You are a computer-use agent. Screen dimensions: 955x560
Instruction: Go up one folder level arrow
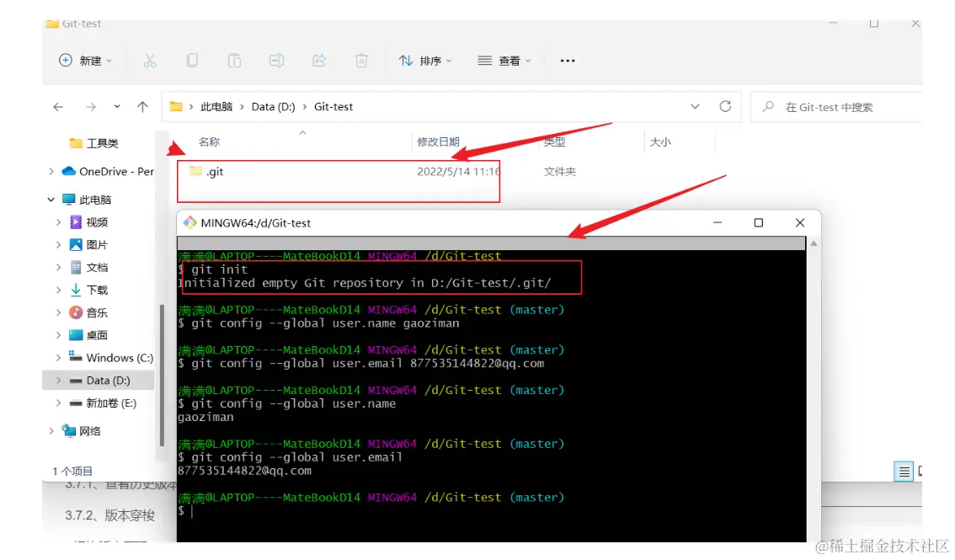(142, 107)
